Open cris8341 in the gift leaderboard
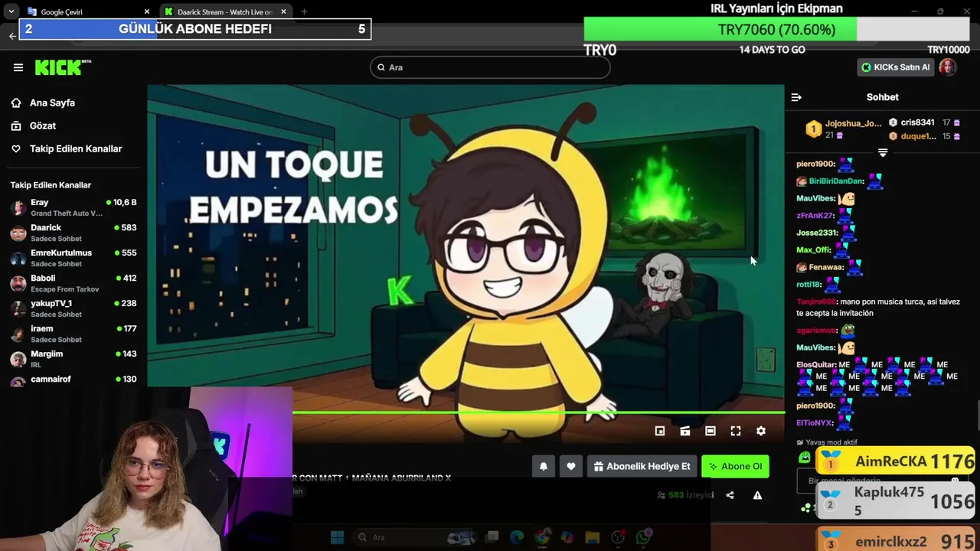Screen dimensions: 980x551 (917, 122)
